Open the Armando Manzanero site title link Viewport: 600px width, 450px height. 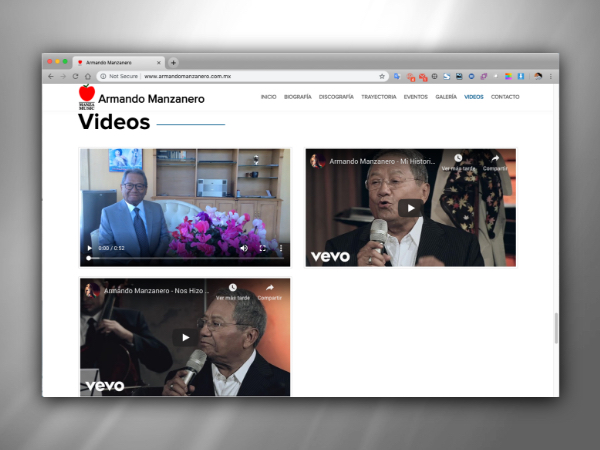point(151,99)
